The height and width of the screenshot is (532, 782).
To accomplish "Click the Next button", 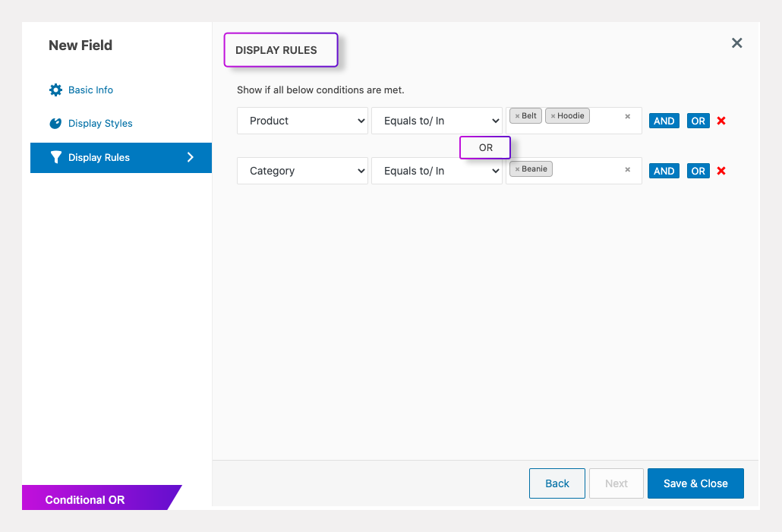I will pyautogui.click(x=616, y=483).
